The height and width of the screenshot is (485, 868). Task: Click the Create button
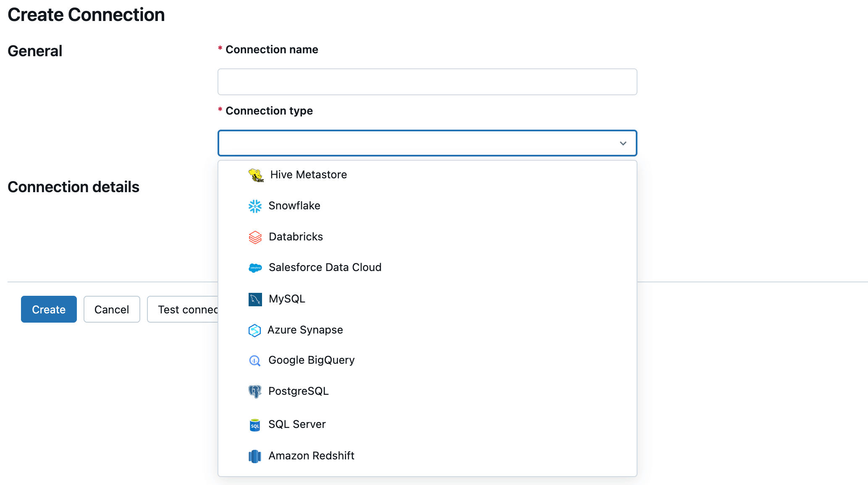49,309
